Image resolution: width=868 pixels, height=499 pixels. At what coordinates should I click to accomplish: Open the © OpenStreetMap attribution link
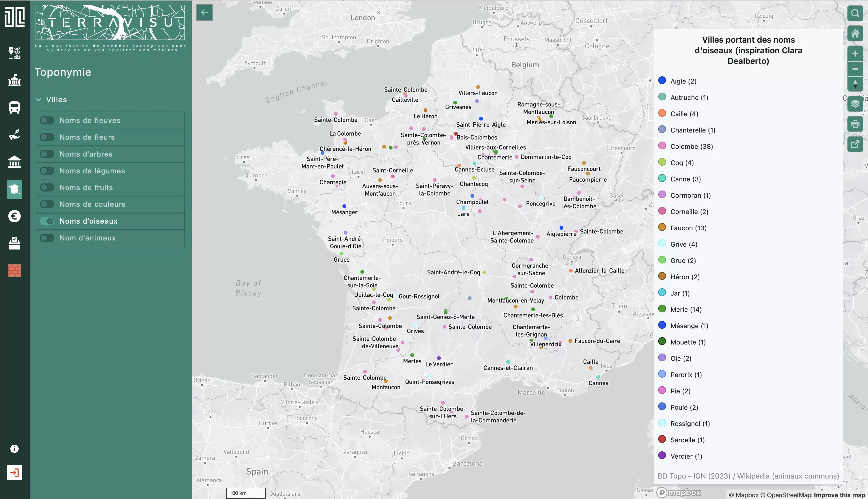[x=786, y=495]
